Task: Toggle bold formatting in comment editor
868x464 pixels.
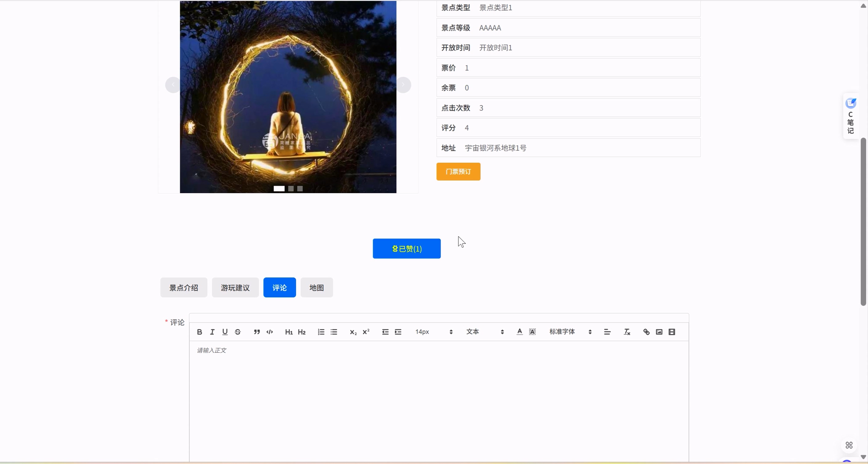Action: 199,332
